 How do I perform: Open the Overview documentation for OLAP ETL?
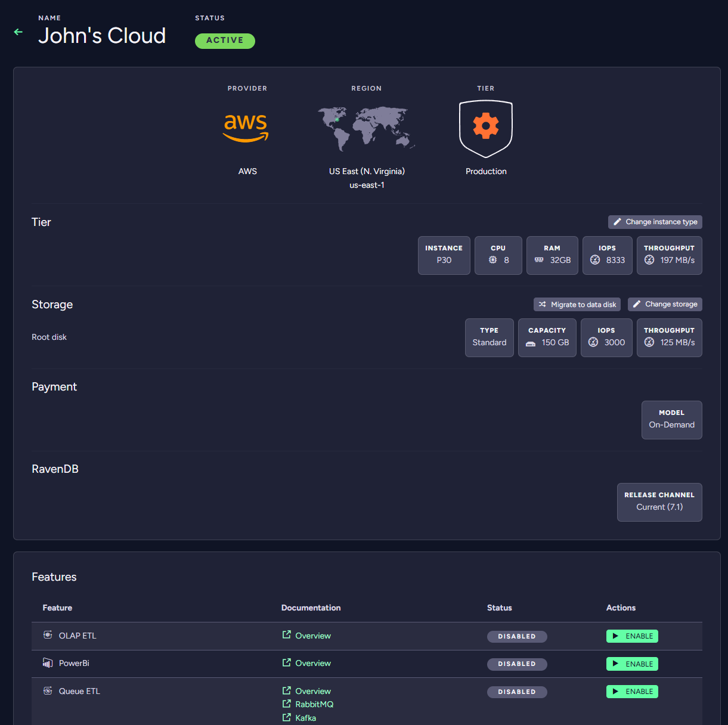point(312,636)
